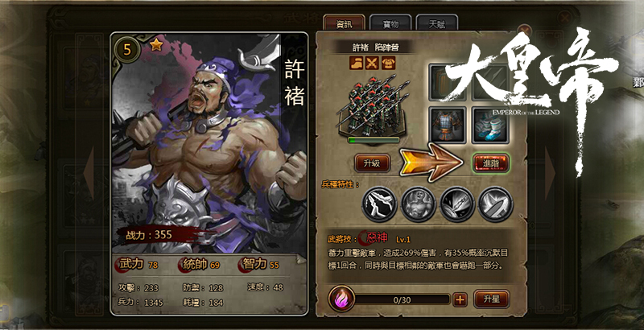Click the 進階 button

tap(491, 163)
